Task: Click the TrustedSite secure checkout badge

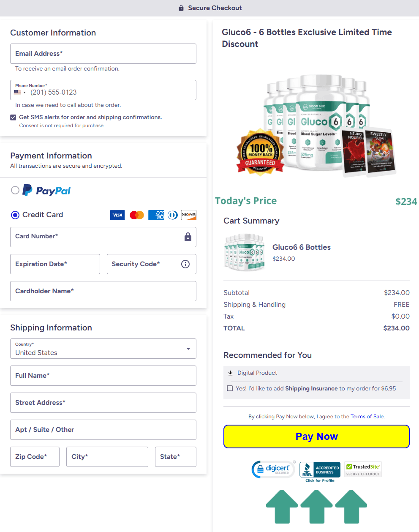Action: [363, 469]
